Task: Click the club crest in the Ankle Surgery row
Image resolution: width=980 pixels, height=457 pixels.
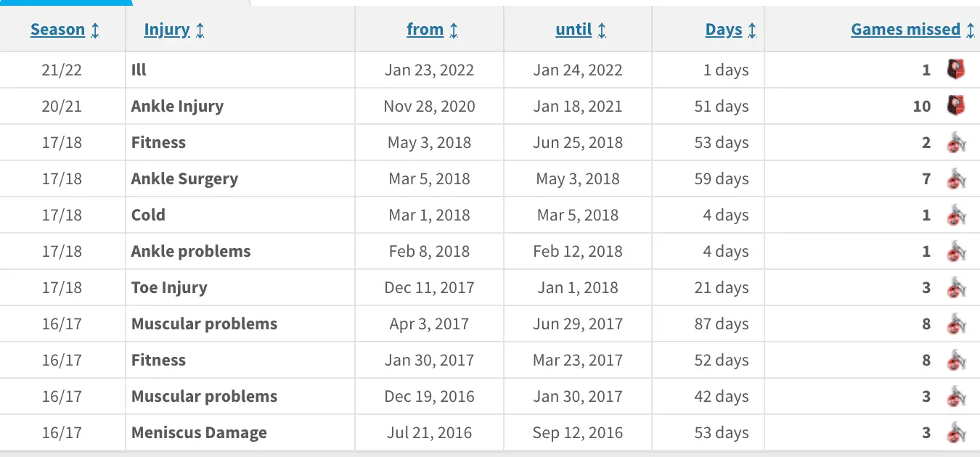Action: tap(956, 178)
